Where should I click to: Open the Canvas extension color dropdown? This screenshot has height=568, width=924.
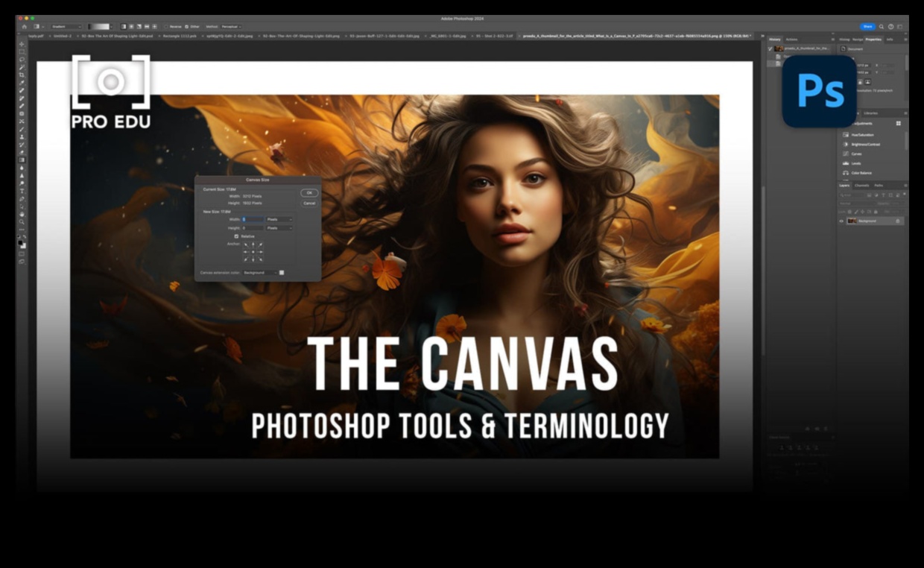click(x=260, y=273)
